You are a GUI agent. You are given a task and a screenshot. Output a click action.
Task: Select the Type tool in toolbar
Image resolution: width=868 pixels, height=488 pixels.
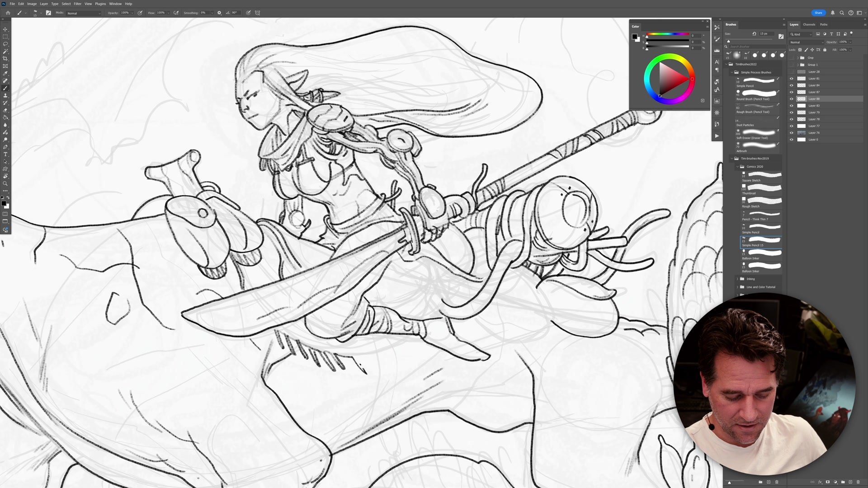coord(5,155)
